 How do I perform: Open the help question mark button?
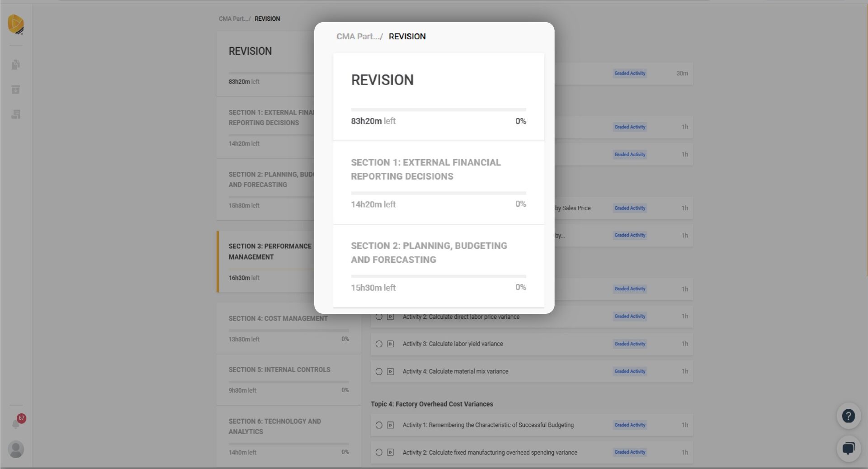848,416
